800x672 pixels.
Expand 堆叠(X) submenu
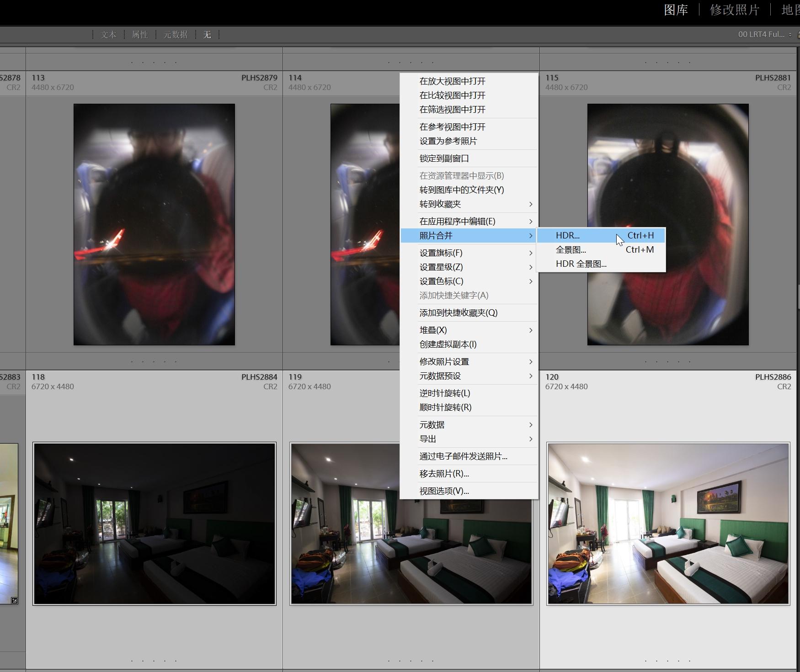469,330
